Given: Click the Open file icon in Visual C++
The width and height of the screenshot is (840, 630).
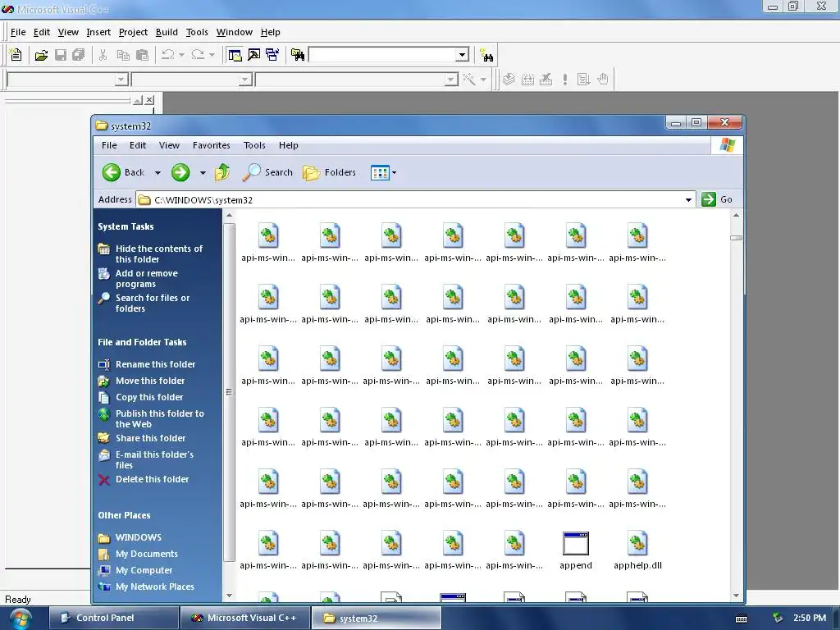Looking at the screenshot, I should tap(41, 55).
